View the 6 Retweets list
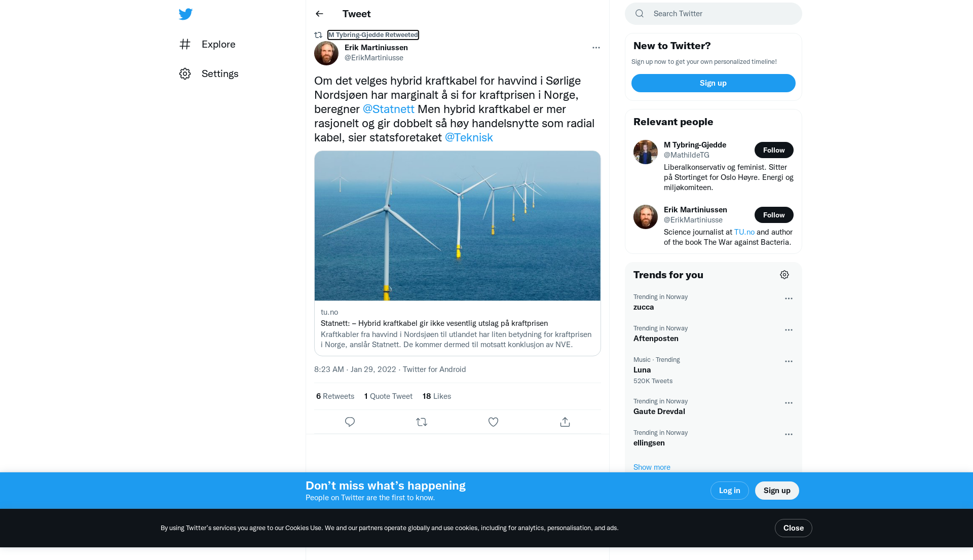 pos(335,396)
